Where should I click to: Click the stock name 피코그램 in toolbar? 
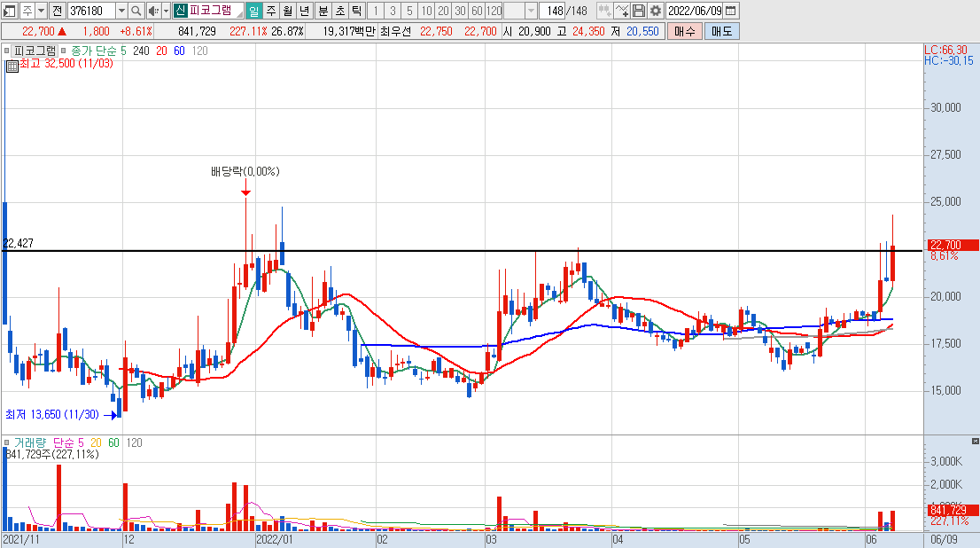point(211,10)
